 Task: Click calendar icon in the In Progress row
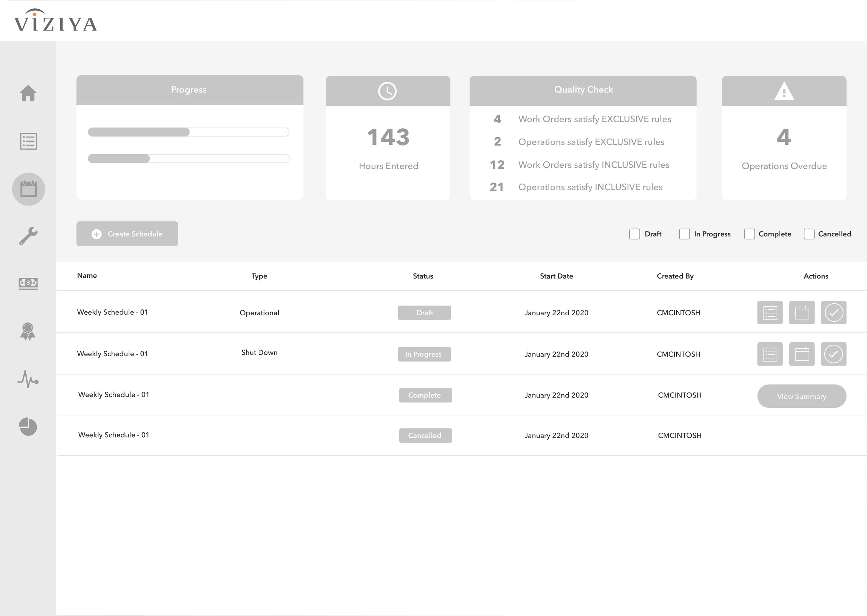coord(802,354)
